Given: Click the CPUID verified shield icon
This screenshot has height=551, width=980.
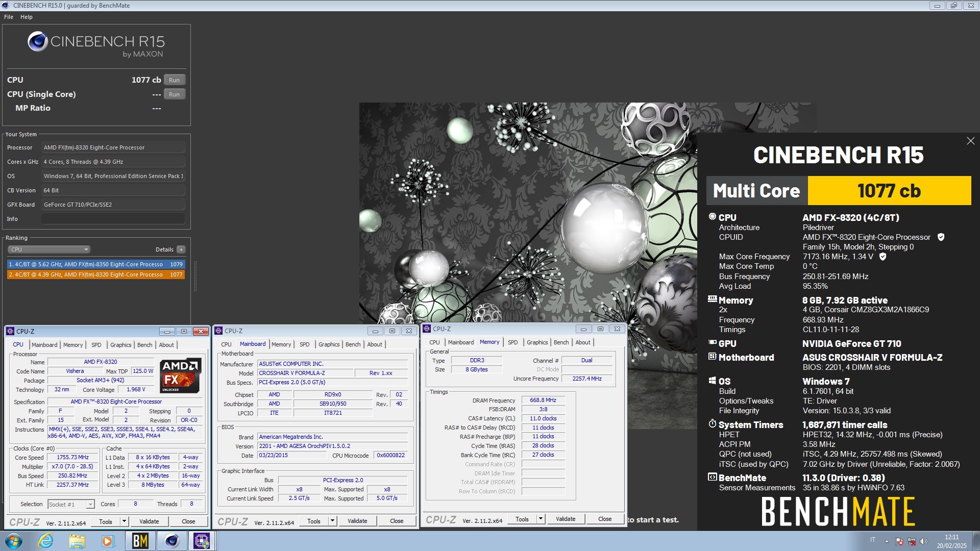Looking at the screenshot, I should click(x=941, y=237).
